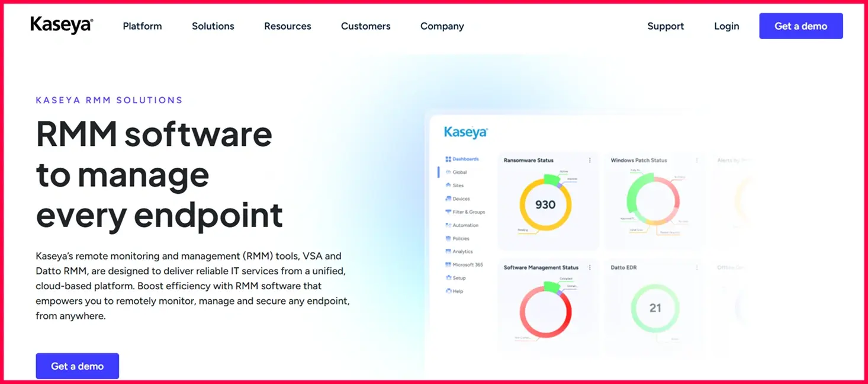Open the Resources menu
The image size is (868, 384).
(288, 26)
